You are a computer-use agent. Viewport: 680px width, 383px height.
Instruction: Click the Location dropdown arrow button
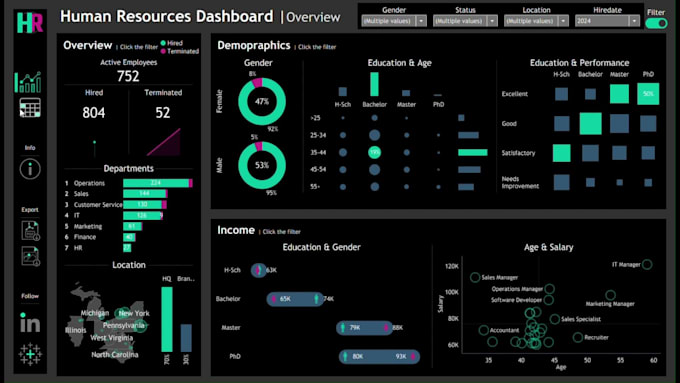(x=563, y=21)
